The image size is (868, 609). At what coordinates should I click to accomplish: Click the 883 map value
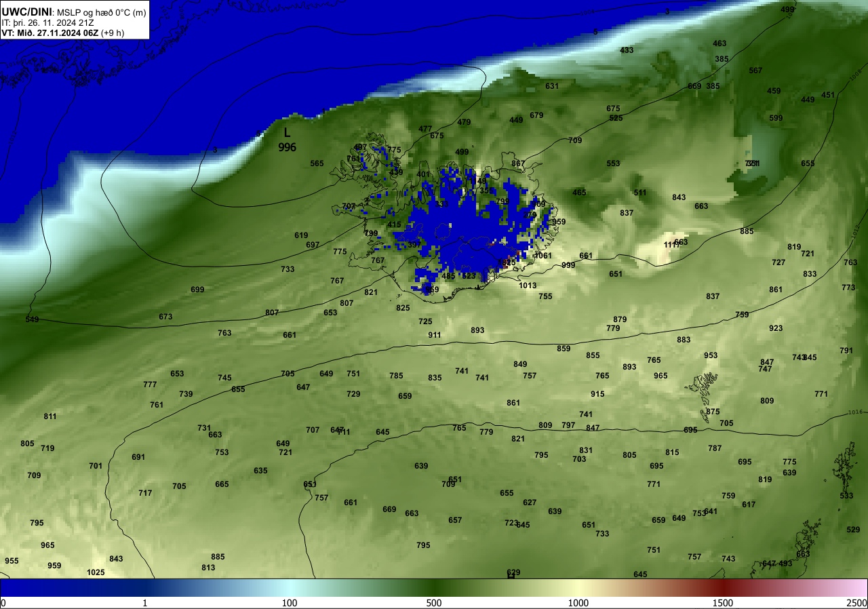click(x=684, y=340)
